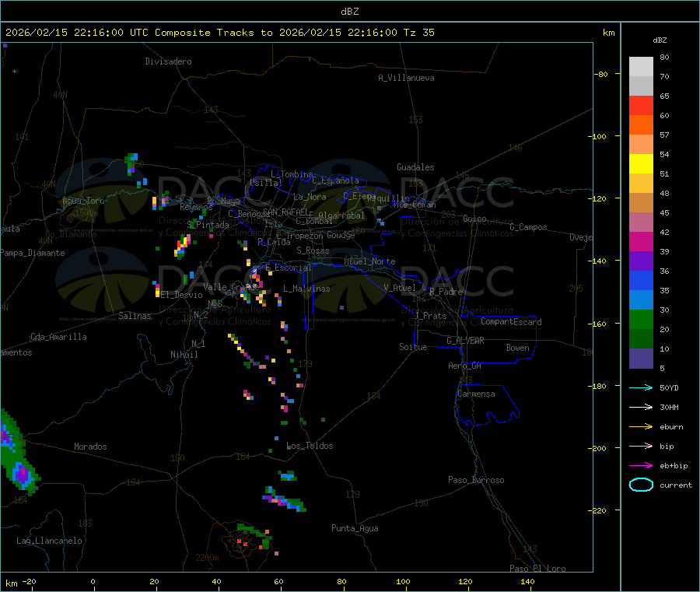The image size is (700, 592).
Task: Click the Pampa_Diamante map label
Action: [x=33, y=253]
